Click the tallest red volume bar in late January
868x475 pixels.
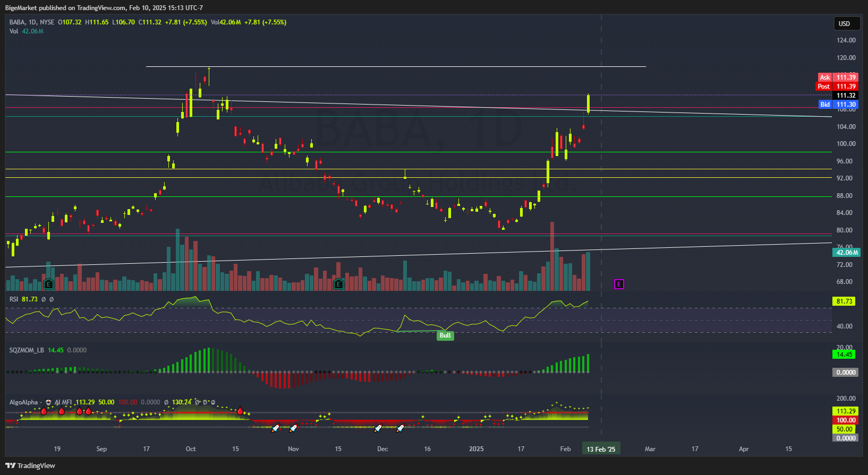point(552,256)
